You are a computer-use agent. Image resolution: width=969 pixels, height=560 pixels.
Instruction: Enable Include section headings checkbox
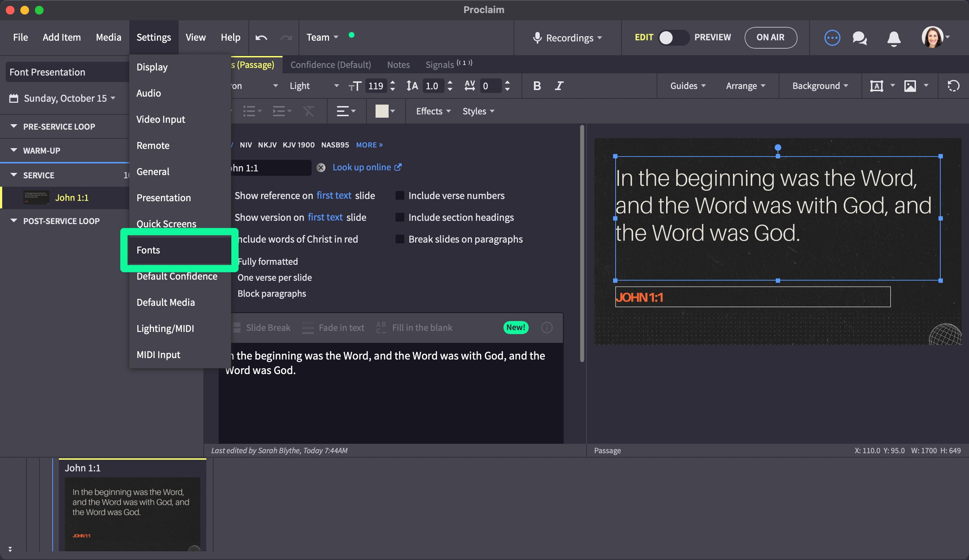coord(400,217)
